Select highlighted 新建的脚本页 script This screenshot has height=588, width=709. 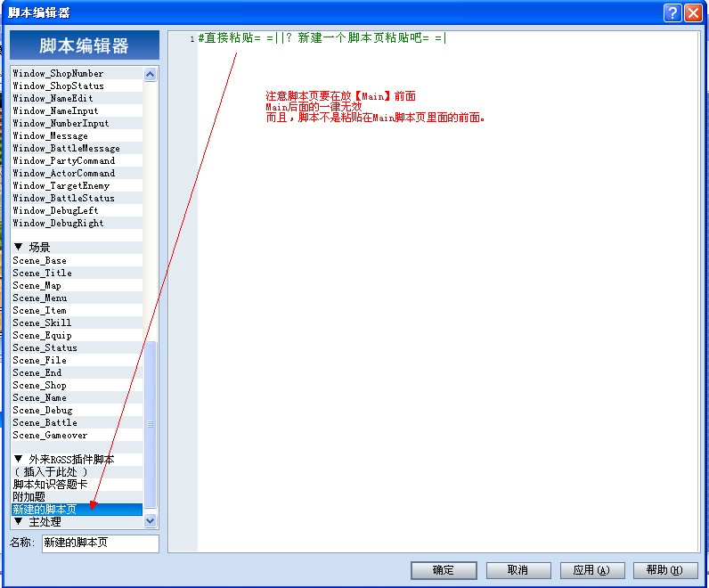click(x=77, y=510)
